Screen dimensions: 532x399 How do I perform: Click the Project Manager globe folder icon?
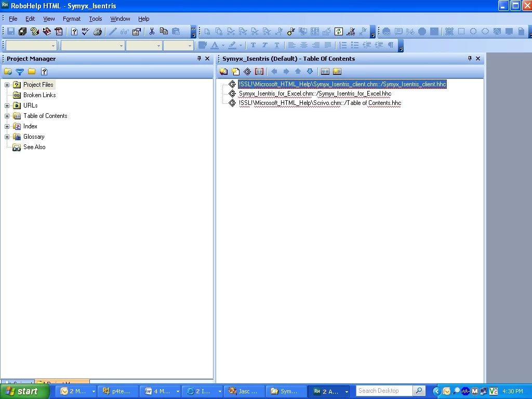(x=8, y=72)
